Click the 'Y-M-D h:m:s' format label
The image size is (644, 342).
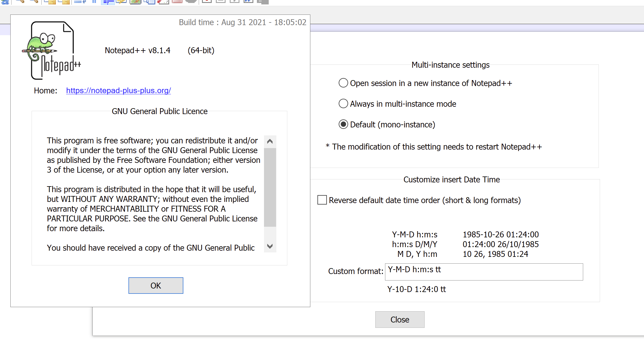415,234
